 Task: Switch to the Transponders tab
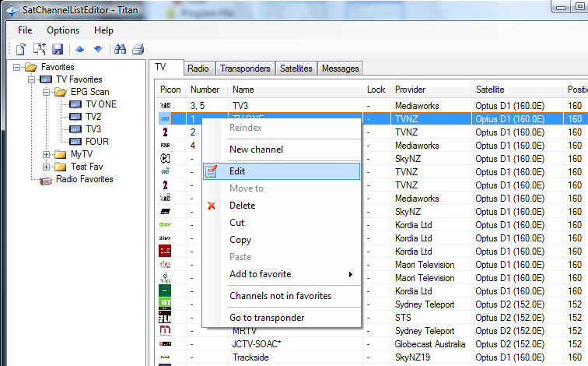pyautogui.click(x=245, y=69)
